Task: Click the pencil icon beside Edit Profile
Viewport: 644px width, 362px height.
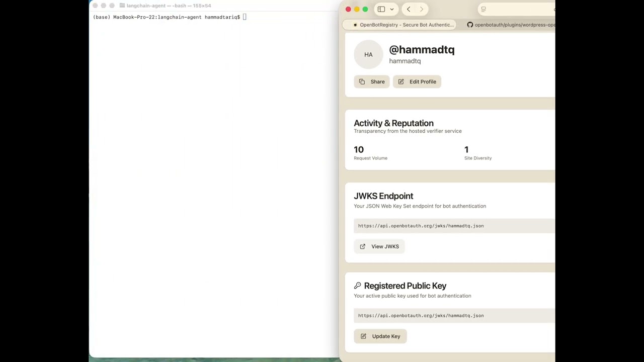Action: [401, 81]
